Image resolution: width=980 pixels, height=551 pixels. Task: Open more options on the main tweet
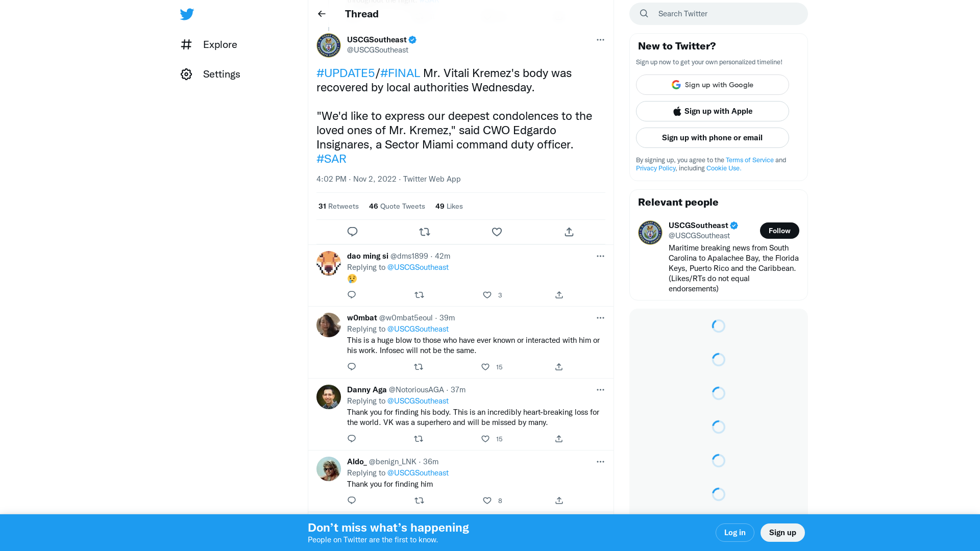coord(600,40)
